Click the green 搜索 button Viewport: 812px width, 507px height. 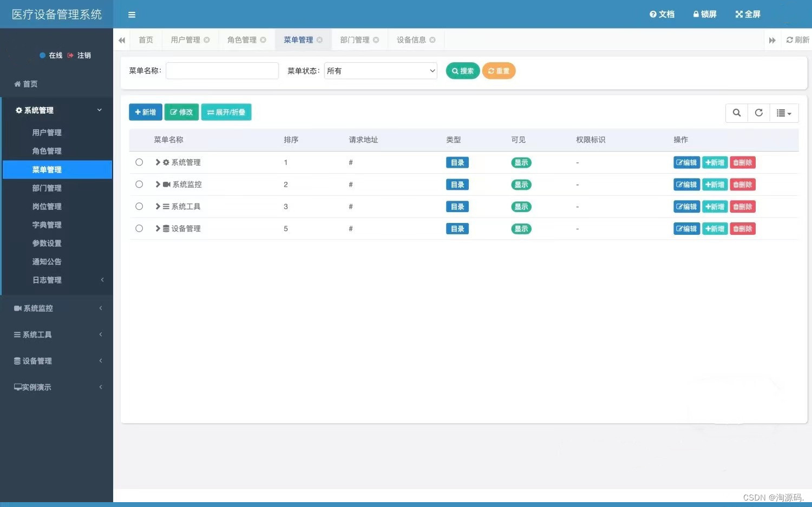(463, 71)
